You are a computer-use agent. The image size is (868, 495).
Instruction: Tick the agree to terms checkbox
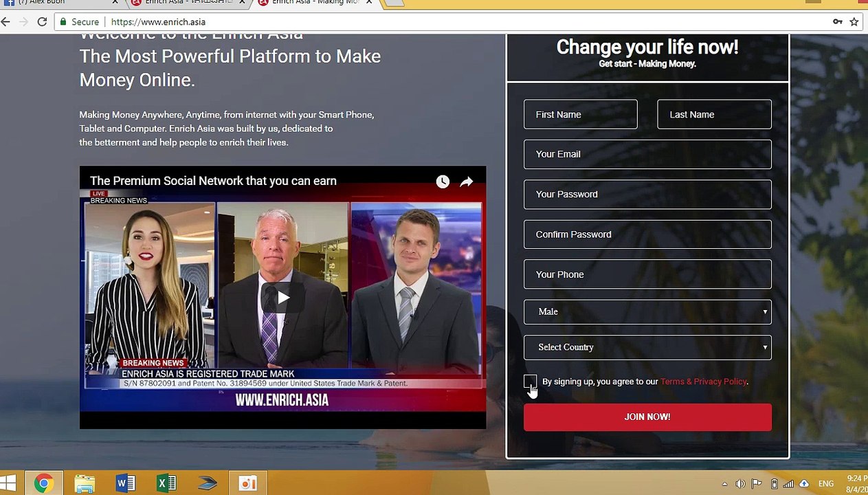click(x=530, y=381)
